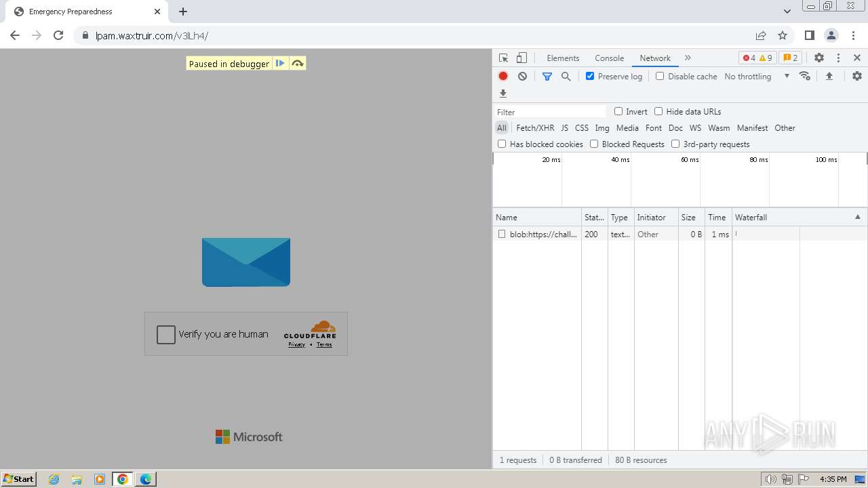The height and width of the screenshot is (488, 868).
Task: Open errors and warnings counter
Action: coord(757,58)
